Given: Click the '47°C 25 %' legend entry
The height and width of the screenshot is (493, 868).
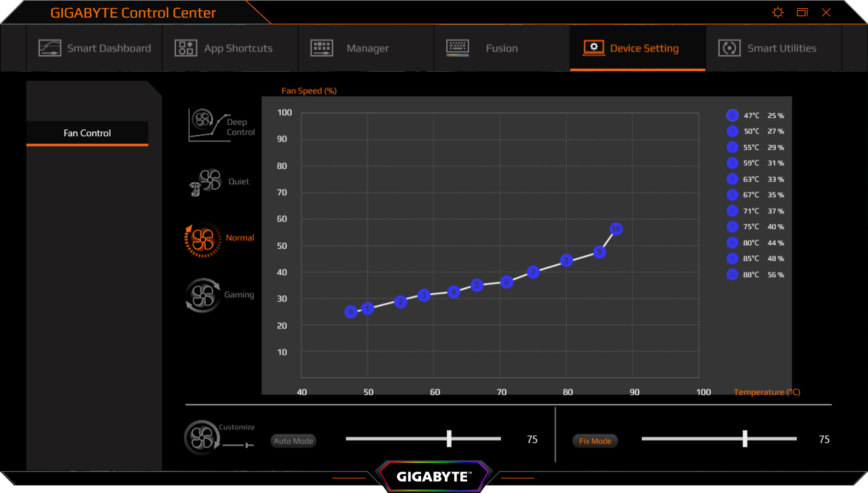Looking at the screenshot, I should pyautogui.click(x=756, y=116).
